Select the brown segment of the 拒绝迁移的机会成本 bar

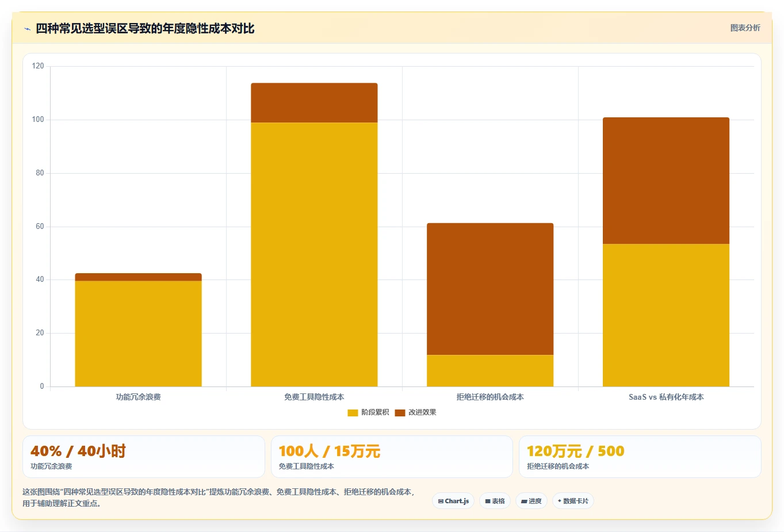click(x=490, y=289)
